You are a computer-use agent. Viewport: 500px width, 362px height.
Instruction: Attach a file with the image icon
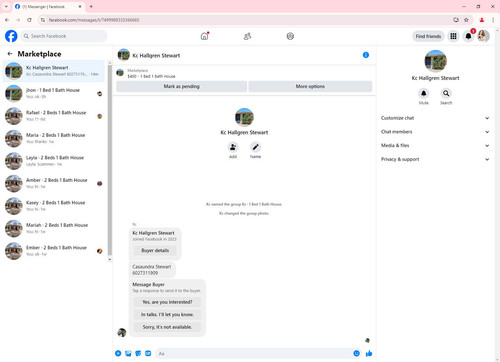128,353
